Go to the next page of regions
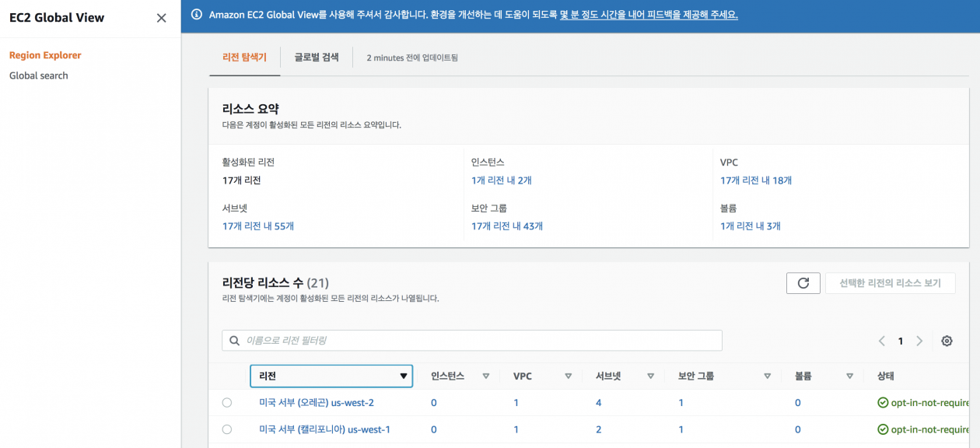 [920, 340]
